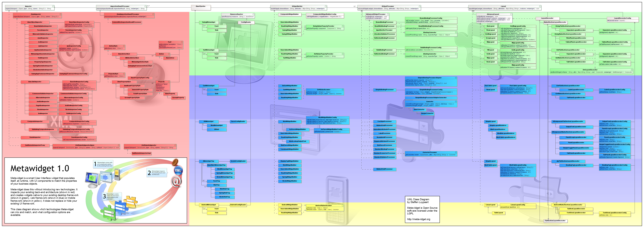Open the http://metawidget.org link
The width and height of the screenshot is (644, 228).
(x=419, y=219)
